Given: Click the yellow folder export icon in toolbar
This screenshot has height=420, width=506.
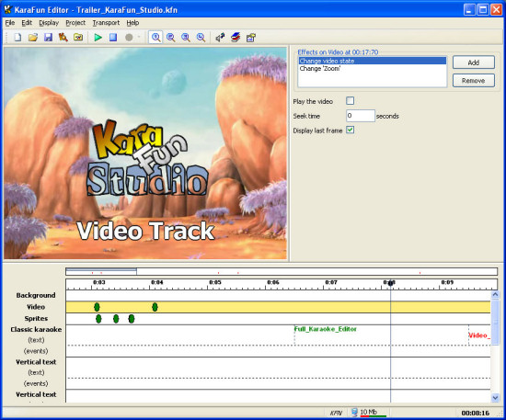Looking at the screenshot, I should click(x=78, y=38).
